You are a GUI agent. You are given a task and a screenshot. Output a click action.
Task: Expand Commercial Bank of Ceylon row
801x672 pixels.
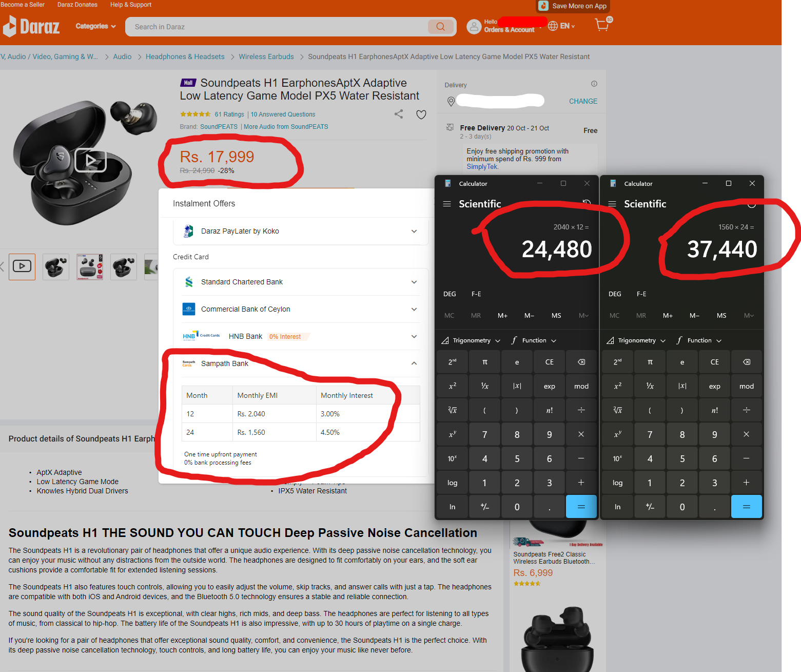pyautogui.click(x=301, y=309)
